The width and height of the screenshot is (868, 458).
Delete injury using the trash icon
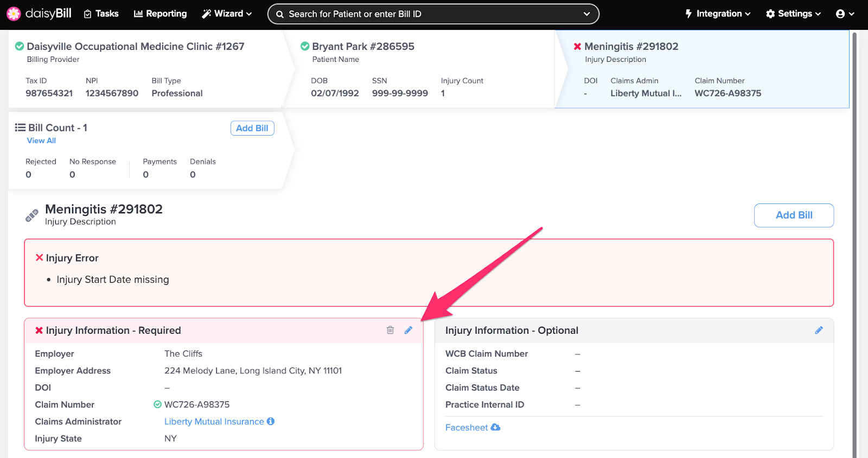pos(390,330)
